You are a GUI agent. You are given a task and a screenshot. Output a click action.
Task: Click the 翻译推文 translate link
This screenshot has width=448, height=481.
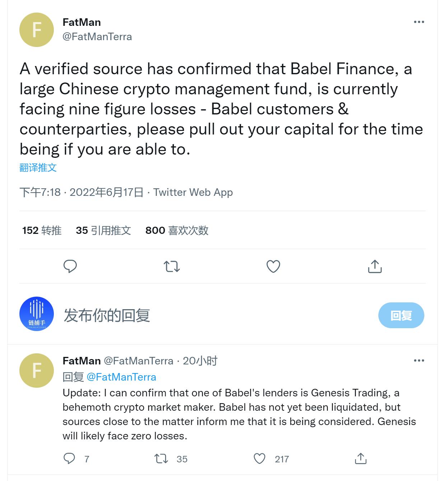38,167
